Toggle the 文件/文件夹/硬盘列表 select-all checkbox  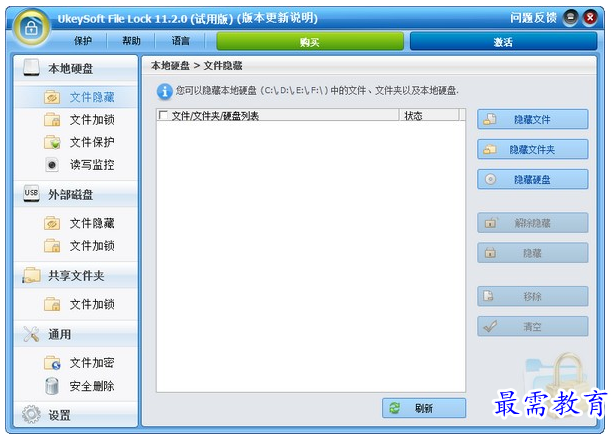(x=163, y=115)
